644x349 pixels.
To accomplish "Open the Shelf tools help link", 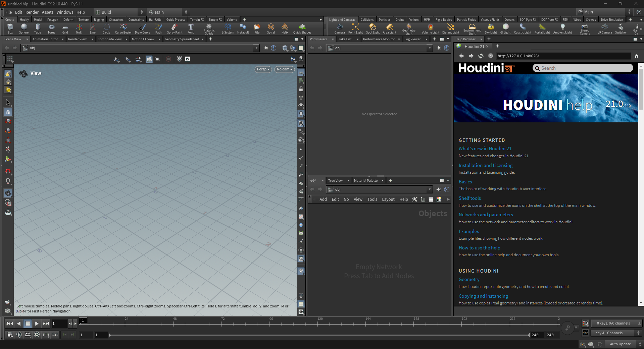I will (470, 198).
